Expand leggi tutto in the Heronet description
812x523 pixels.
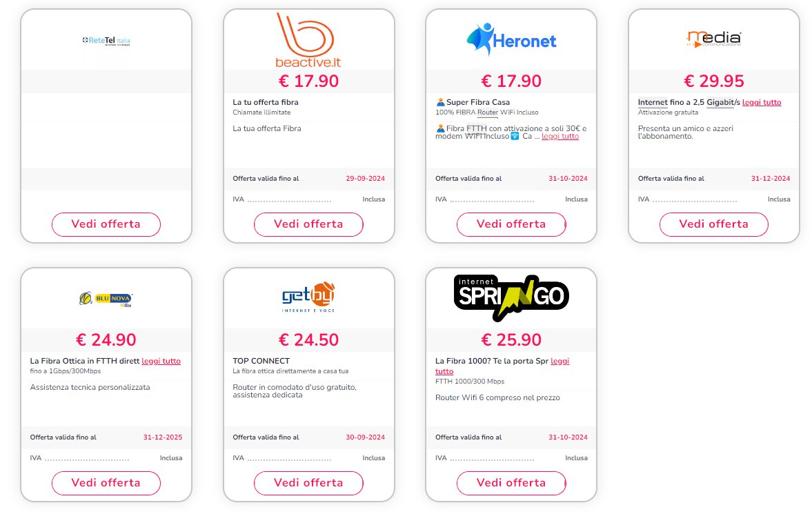560,137
